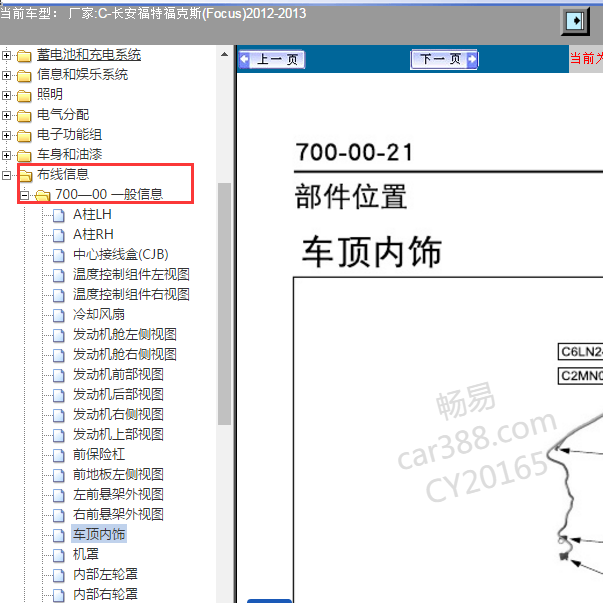Viewport: 603px width, 603px height.
Task: Open 右前悬架外视图 entry
Action: 118,515
